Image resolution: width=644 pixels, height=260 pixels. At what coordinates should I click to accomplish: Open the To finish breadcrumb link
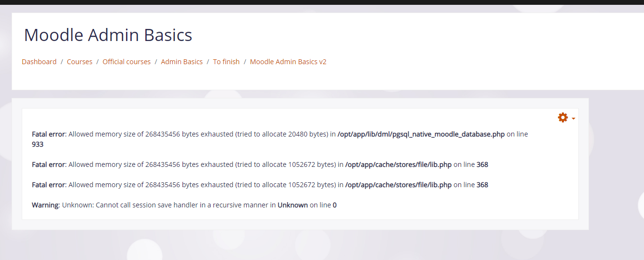(226, 62)
